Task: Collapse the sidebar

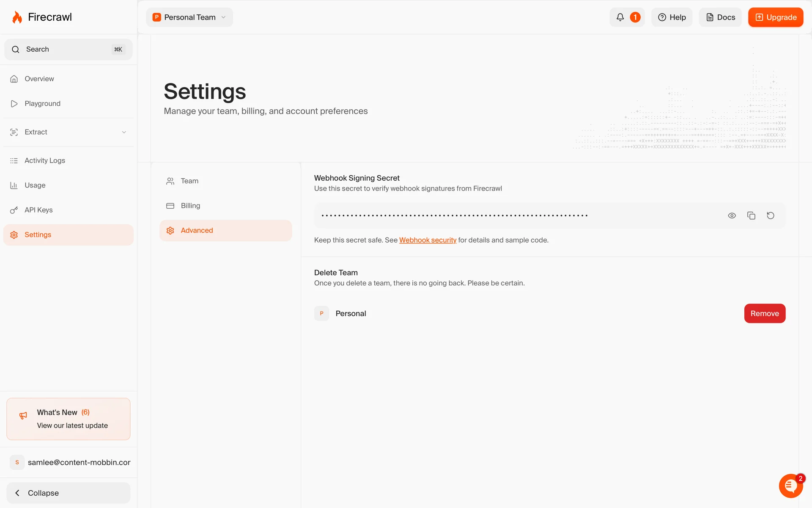Action: point(68,493)
